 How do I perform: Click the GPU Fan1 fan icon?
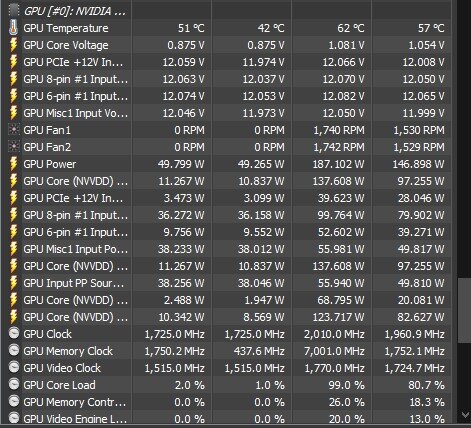pos(14,130)
